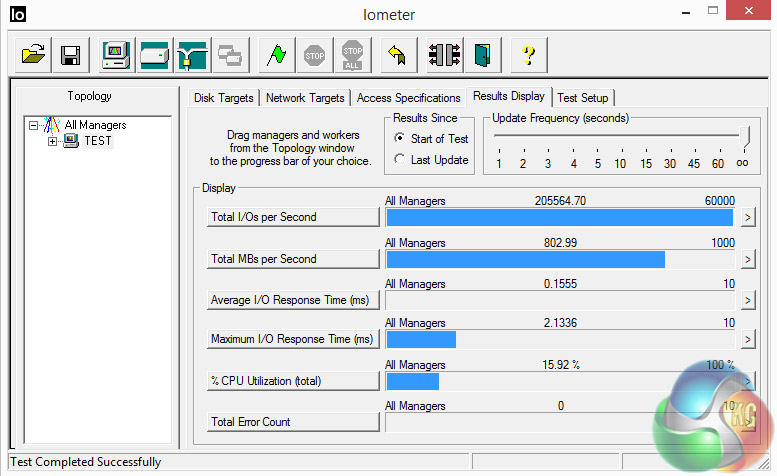777x476 pixels.
Task: Maximize the Iometer window
Action: click(x=713, y=10)
